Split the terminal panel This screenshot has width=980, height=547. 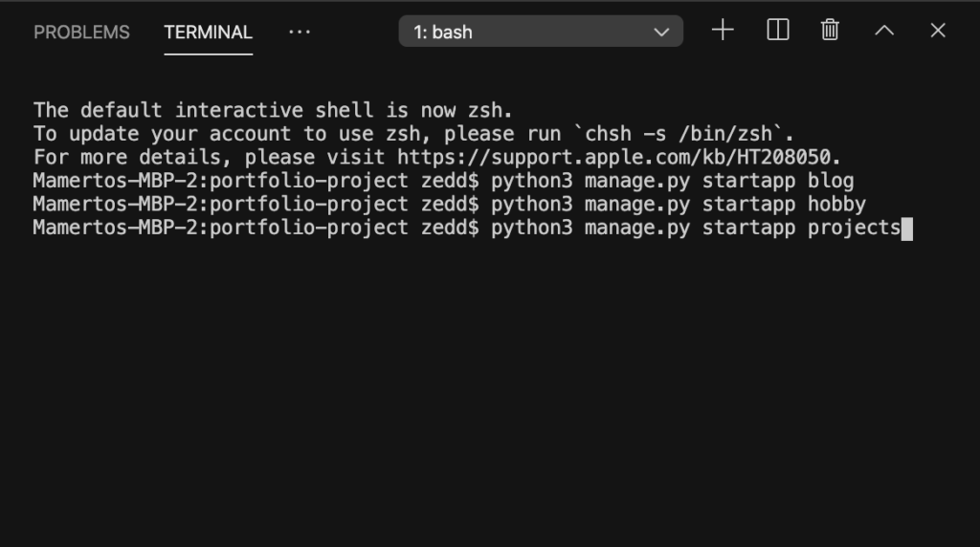coord(777,30)
